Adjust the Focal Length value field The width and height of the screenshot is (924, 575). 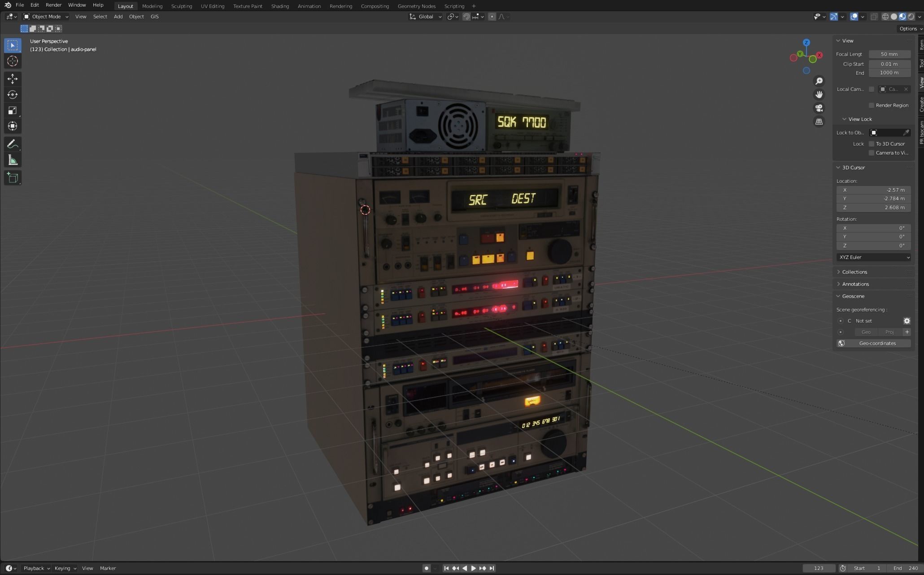pos(889,54)
